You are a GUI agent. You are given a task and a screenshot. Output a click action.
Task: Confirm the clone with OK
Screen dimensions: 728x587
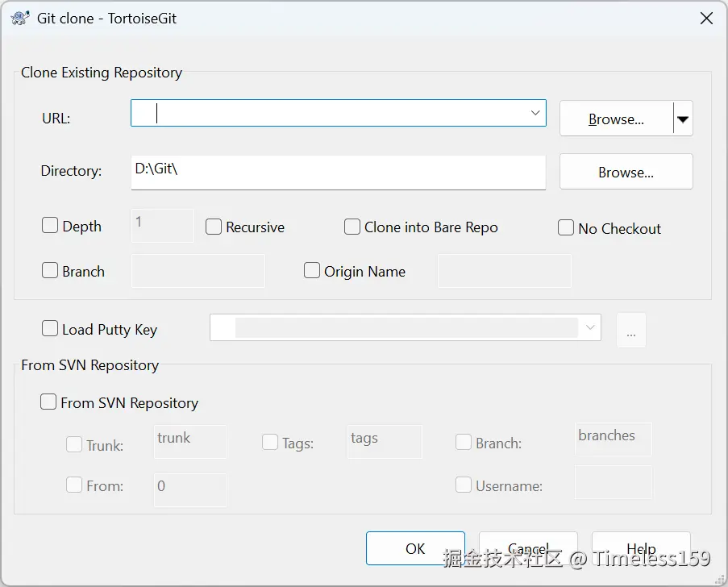click(415, 548)
